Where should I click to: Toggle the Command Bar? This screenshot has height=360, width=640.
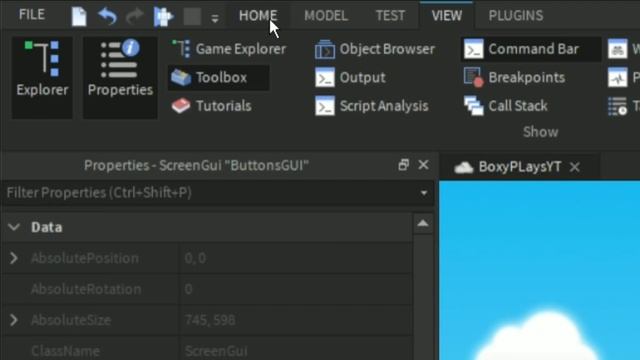point(531,49)
